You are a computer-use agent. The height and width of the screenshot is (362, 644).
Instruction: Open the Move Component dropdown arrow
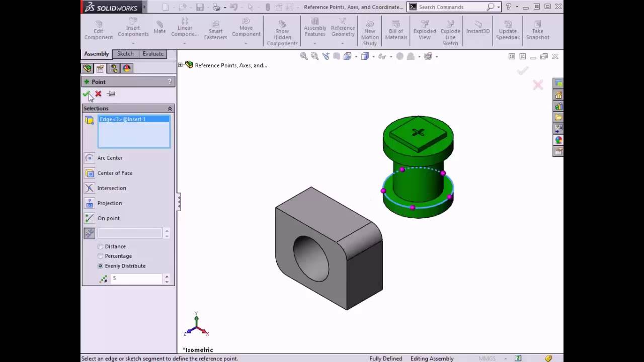point(246,43)
